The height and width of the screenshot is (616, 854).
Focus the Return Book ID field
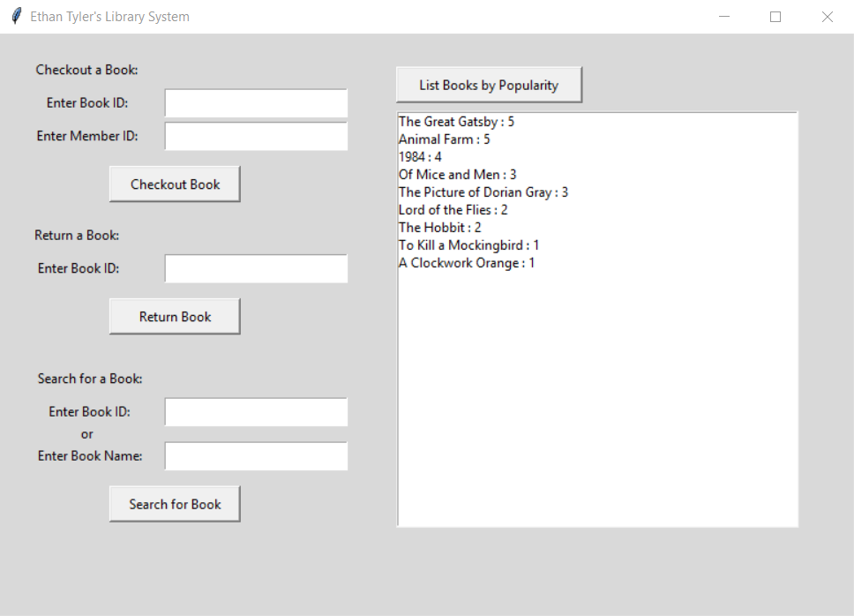point(256,268)
